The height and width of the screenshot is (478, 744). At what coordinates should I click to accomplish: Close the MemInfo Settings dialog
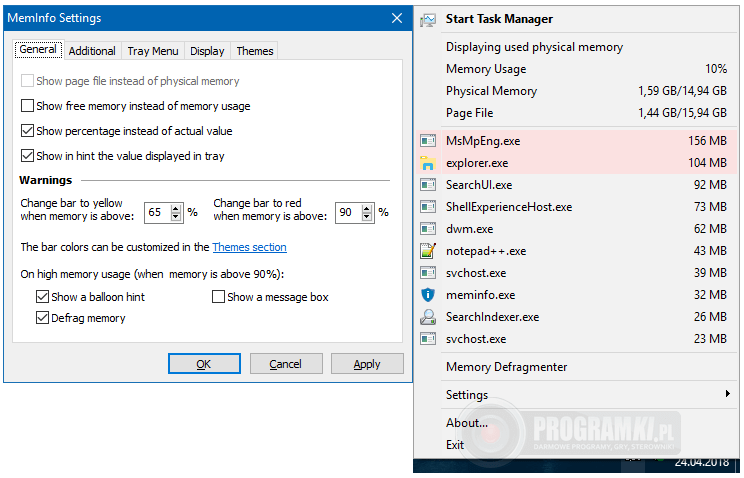point(397,18)
